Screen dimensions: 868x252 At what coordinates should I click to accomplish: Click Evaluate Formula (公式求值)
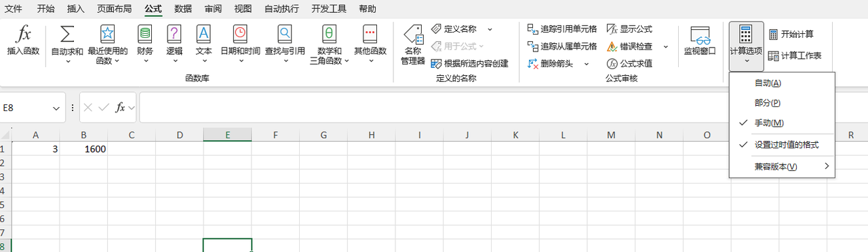[630, 64]
